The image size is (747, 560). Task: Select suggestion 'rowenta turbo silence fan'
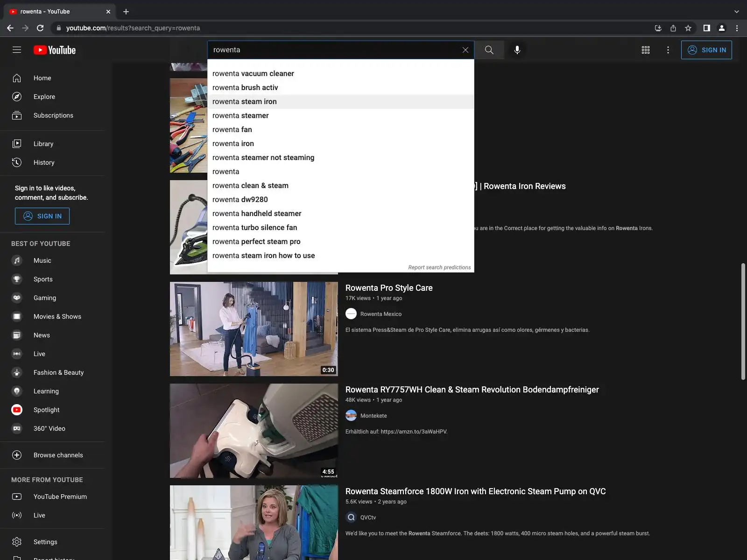click(x=341, y=228)
